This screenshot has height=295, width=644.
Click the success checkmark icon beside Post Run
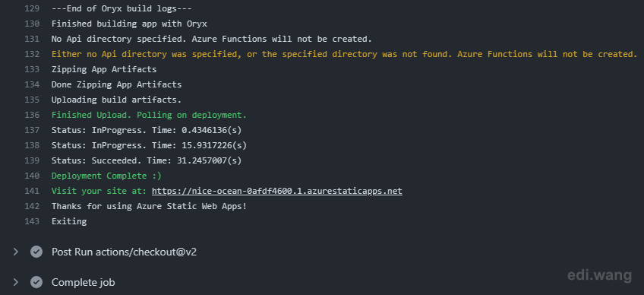(36, 252)
